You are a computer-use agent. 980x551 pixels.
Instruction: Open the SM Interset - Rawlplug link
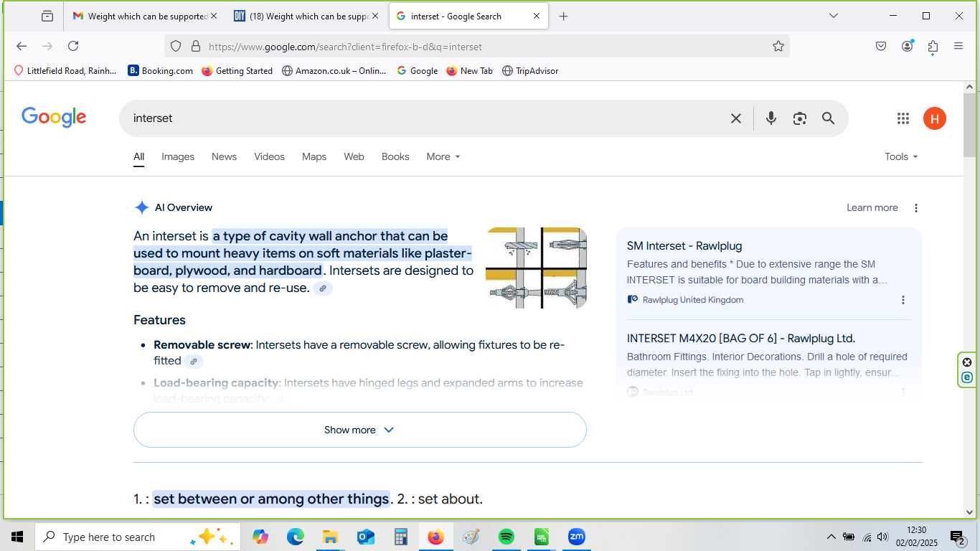coord(684,246)
